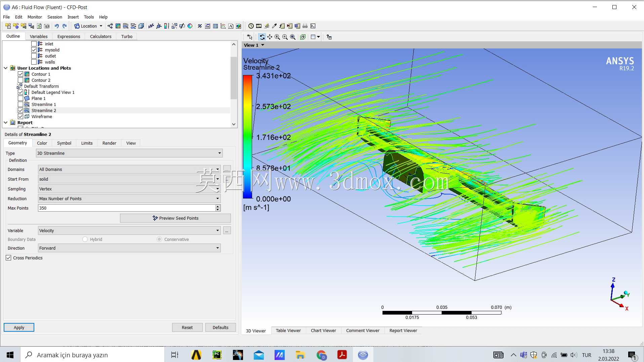Click the Apply button

[x=19, y=327]
